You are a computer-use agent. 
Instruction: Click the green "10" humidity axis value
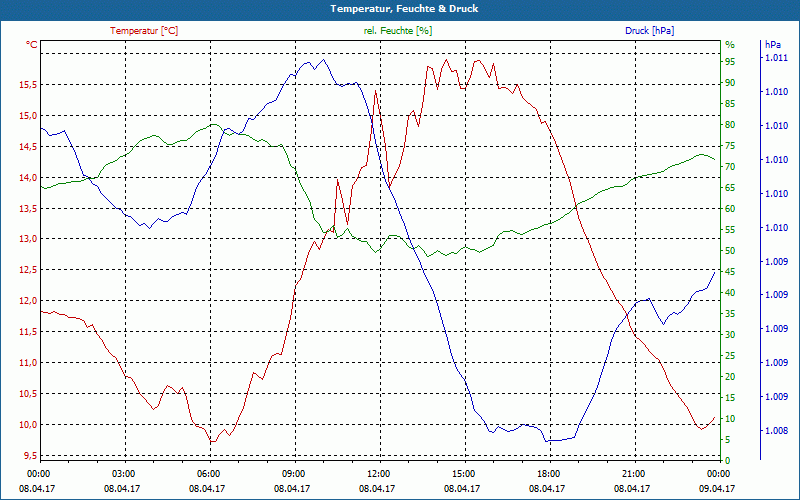[x=730, y=419]
